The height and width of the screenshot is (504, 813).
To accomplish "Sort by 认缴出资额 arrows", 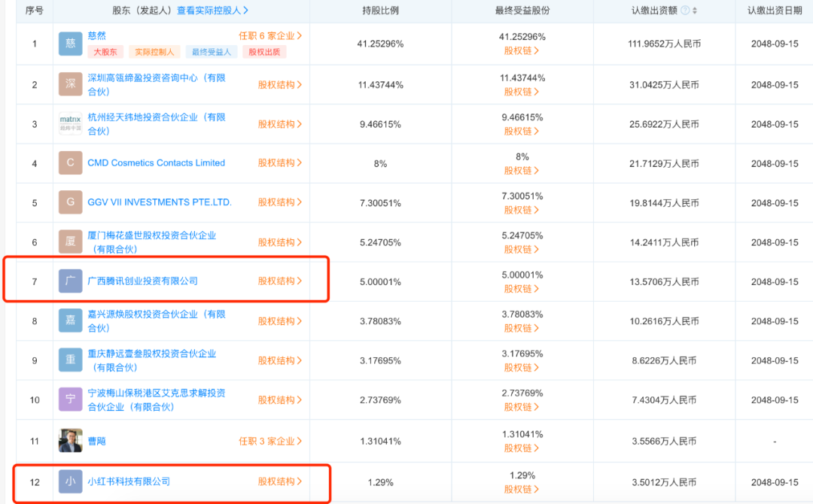I will 695,11.
